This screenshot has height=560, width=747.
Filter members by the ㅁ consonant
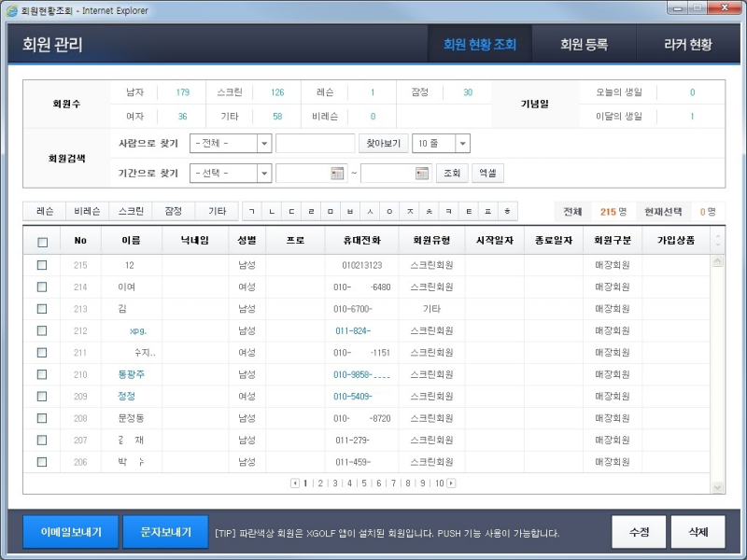(x=330, y=211)
